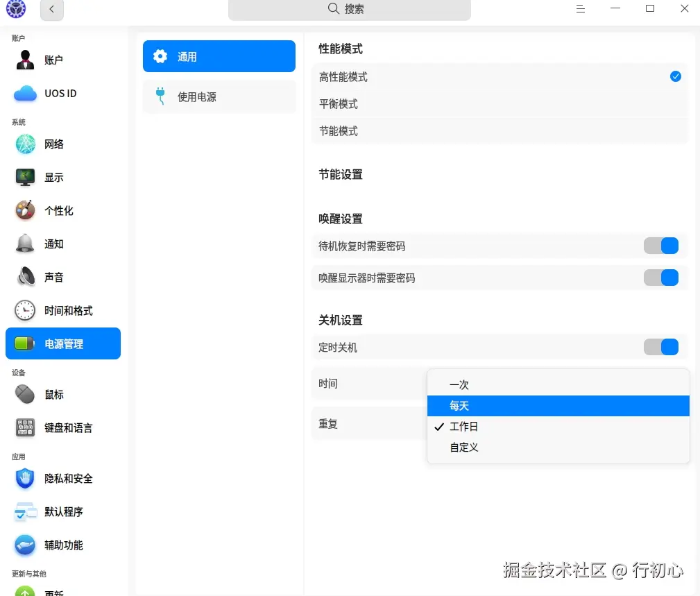
Task: Click the 关机设置 heading
Action: pos(341,320)
